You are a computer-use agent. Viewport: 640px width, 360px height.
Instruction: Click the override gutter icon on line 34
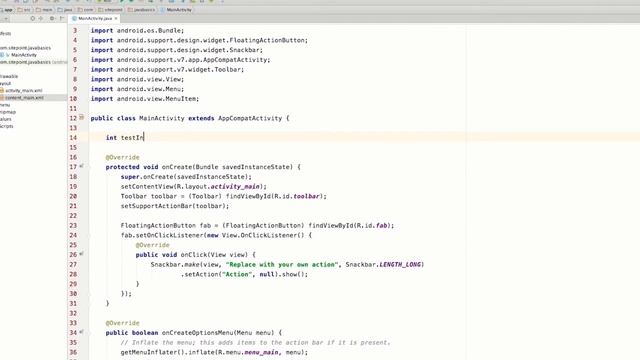[x=82, y=332]
